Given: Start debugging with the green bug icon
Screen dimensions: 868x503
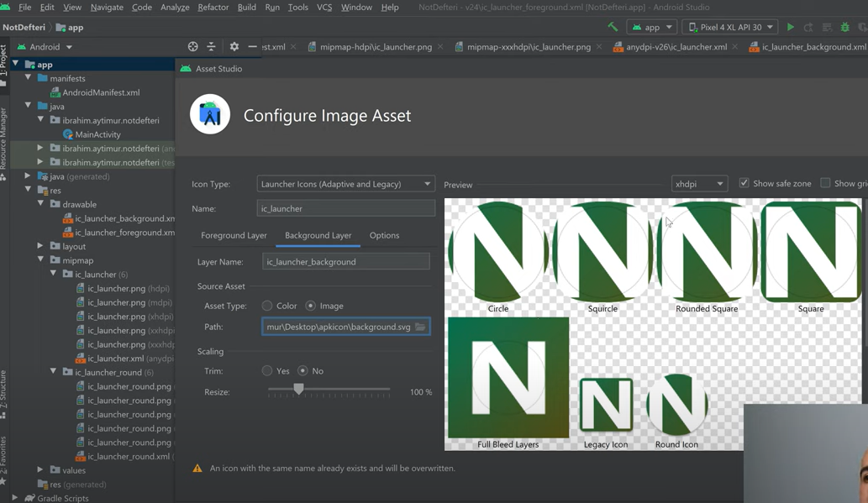Looking at the screenshot, I should coord(844,27).
